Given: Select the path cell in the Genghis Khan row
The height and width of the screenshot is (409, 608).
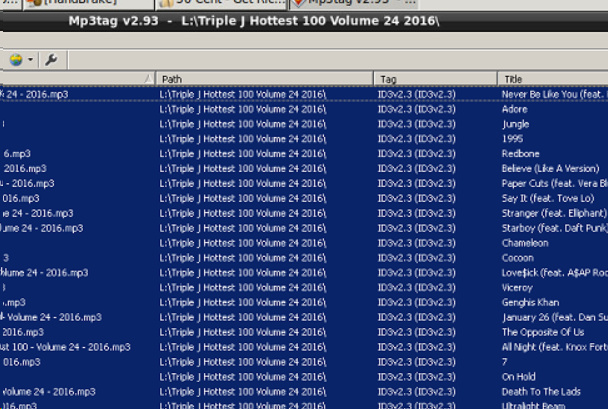Looking at the screenshot, I should pyautogui.click(x=243, y=302).
